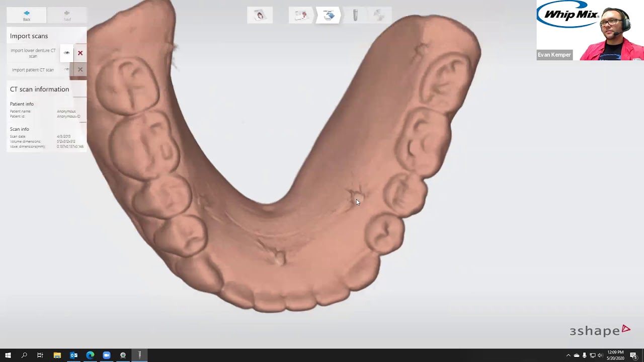
Task: Click the volume dimensions value 512x512x512
Action: pyautogui.click(x=66, y=141)
